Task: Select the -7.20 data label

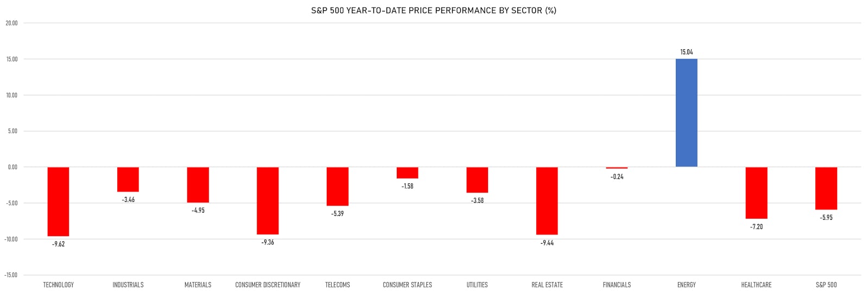Action: tap(756, 227)
